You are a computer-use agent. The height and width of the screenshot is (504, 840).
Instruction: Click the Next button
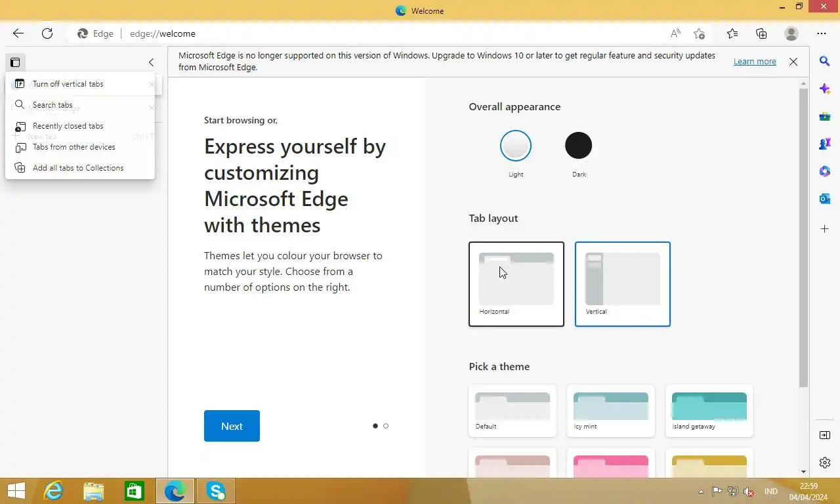[232, 426]
